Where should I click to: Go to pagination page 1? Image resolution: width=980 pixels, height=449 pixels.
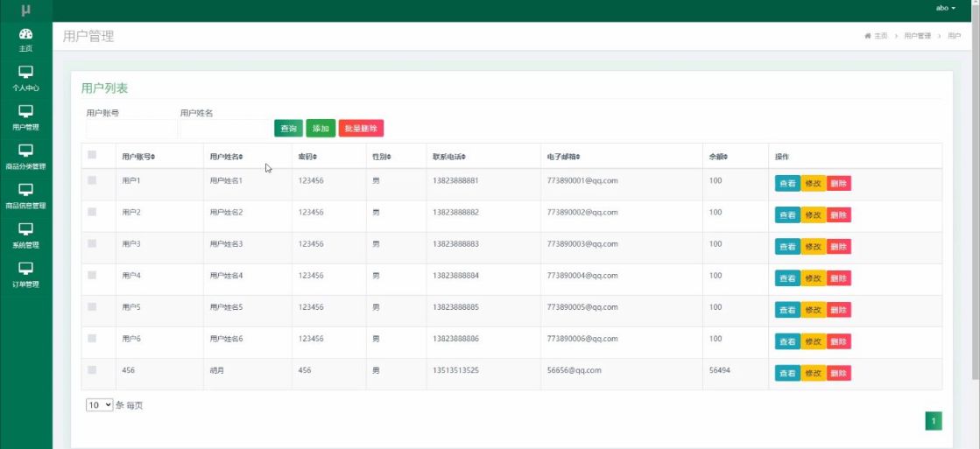coord(933,421)
